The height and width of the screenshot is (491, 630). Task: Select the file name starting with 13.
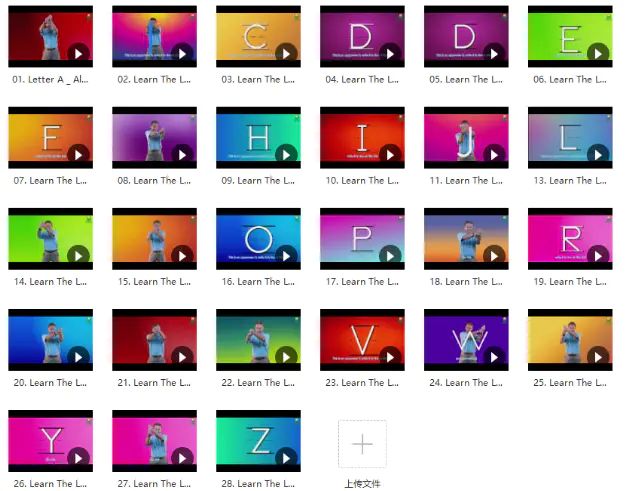(x=570, y=181)
